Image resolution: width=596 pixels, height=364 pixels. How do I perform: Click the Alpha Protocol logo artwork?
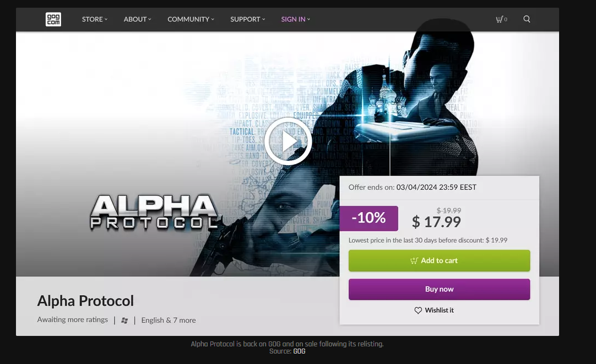(x=155, y=212)
